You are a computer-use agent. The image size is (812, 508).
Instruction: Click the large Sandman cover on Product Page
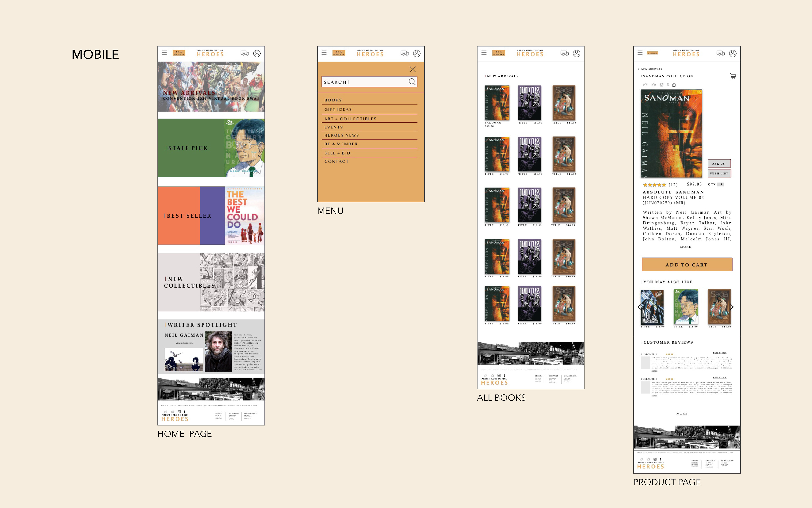pyautogui.click(x=671, y=133)
